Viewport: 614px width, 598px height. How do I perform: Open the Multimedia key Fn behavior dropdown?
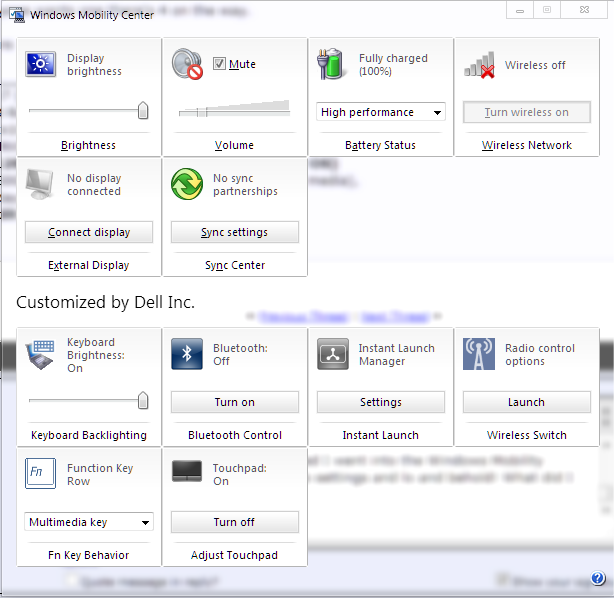tap(89, 522)
